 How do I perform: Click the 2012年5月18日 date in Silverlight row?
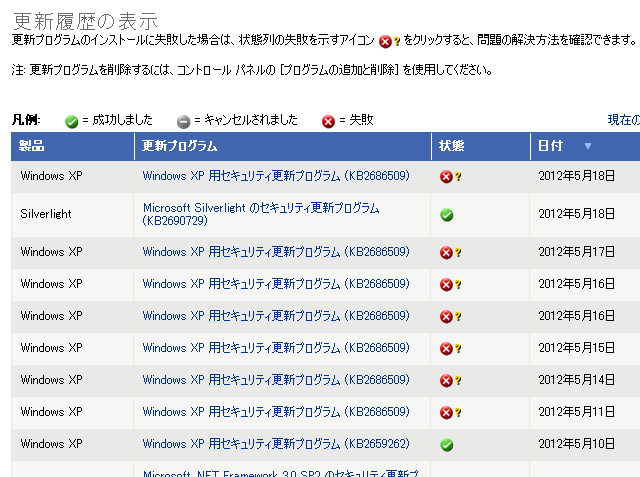pyautogui.click(x=576, y=214)
